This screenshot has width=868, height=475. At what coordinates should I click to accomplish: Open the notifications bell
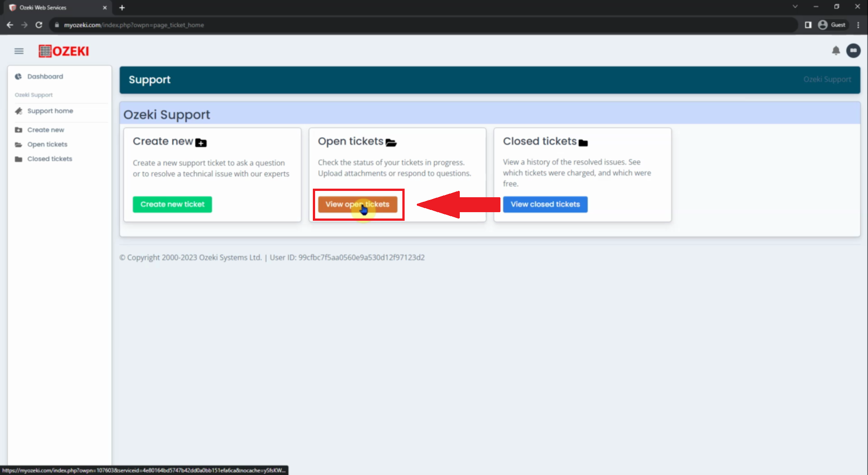(x=836, y=51)
